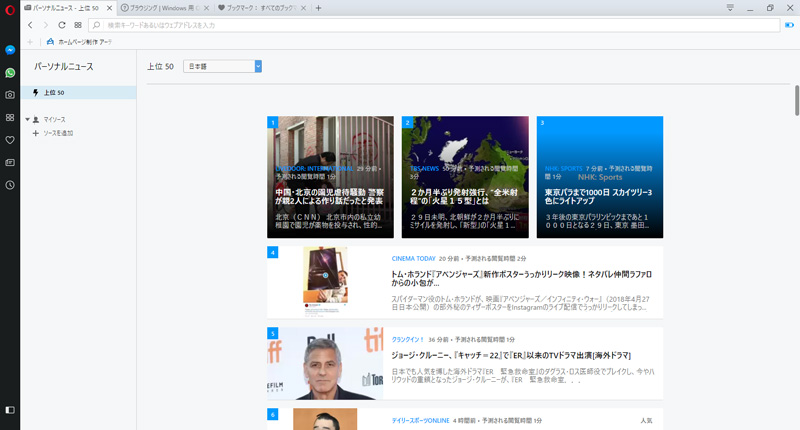Click the battery saver icon by the address bar

point(789,25)
